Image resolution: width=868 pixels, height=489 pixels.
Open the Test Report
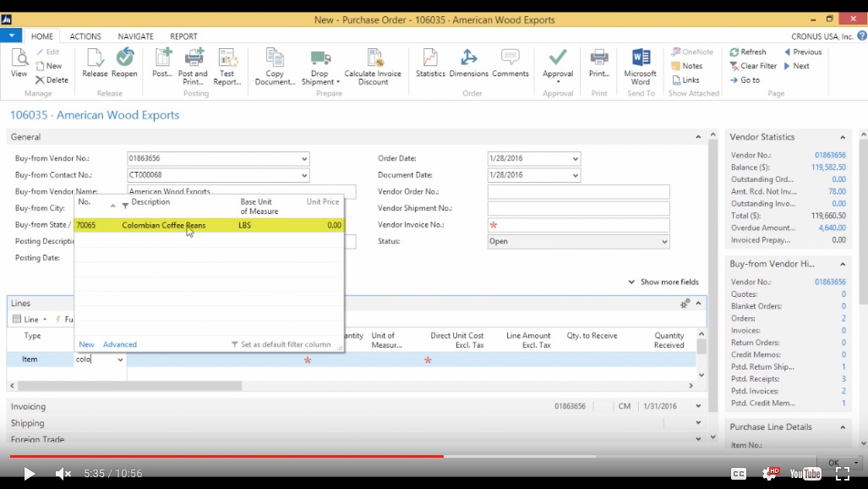coord(227,67)
